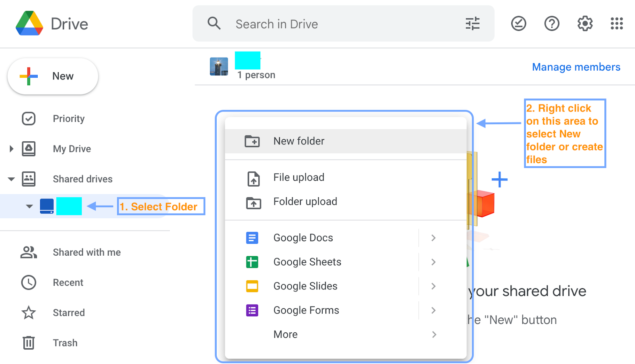Viewport: 635px width, 364px height.
Task: Click the Recent clock icon
Action: 29,282
